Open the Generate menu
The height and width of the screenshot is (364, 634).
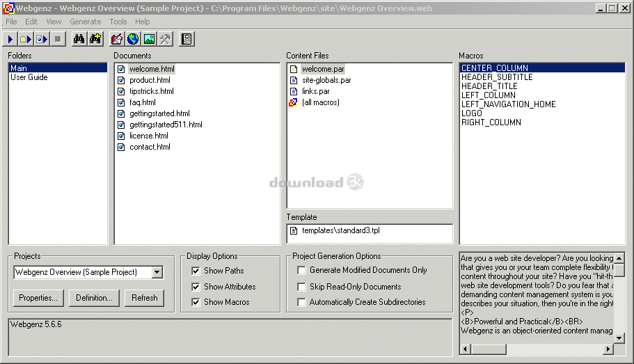86,22
